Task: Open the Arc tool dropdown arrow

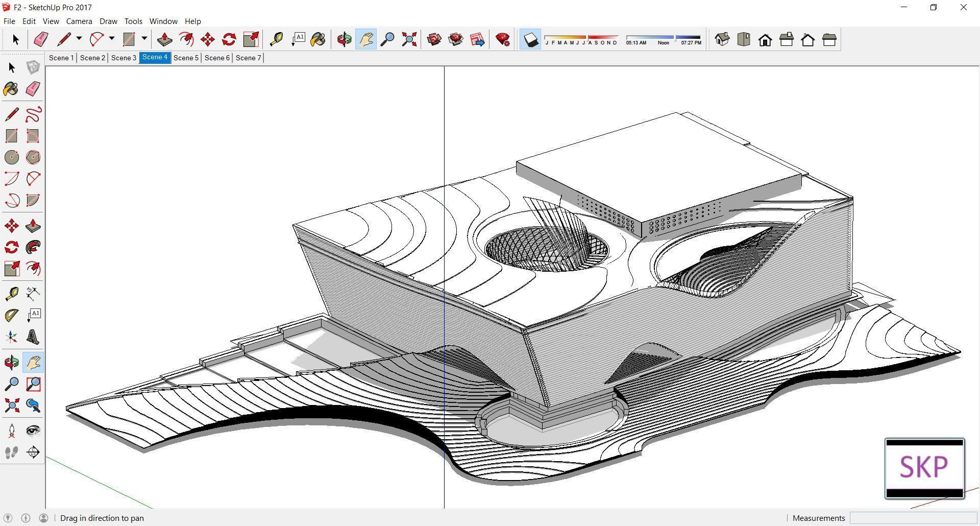Action: (x=112, y=39)
